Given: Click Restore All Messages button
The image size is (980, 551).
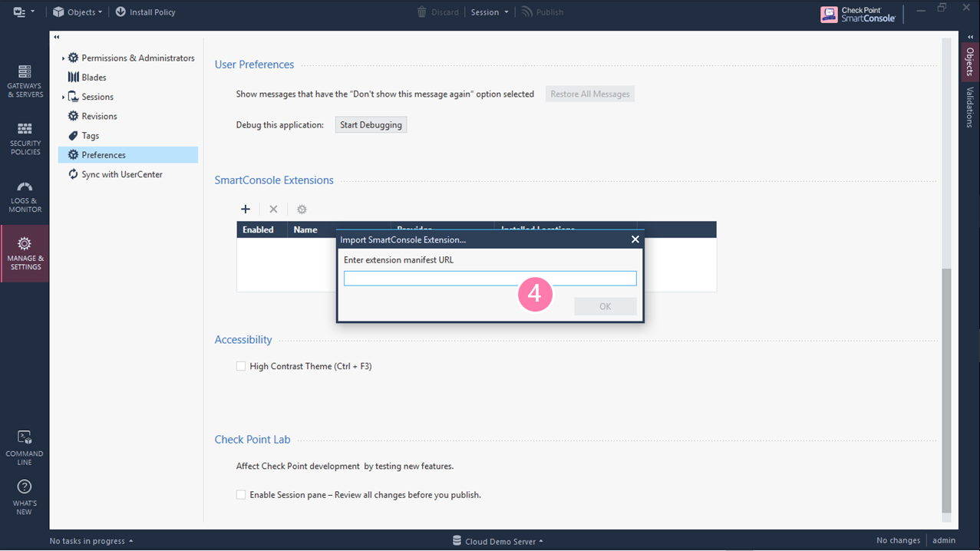Looking at the screenshot, I should (x=590, y=94).
